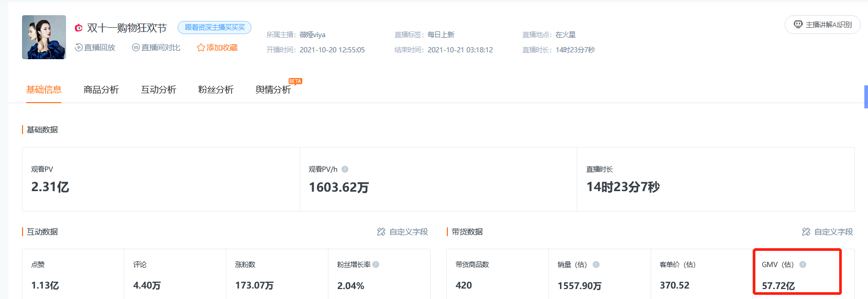Viewport: 868px width, 299px height.
Task: Click the streamer avatar thumbnail
Action: pos(44,37)
